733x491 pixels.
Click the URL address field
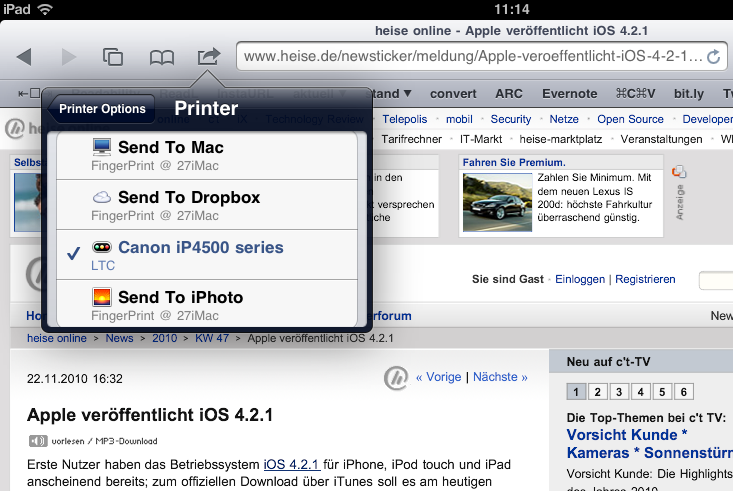(x=481, y=57)
